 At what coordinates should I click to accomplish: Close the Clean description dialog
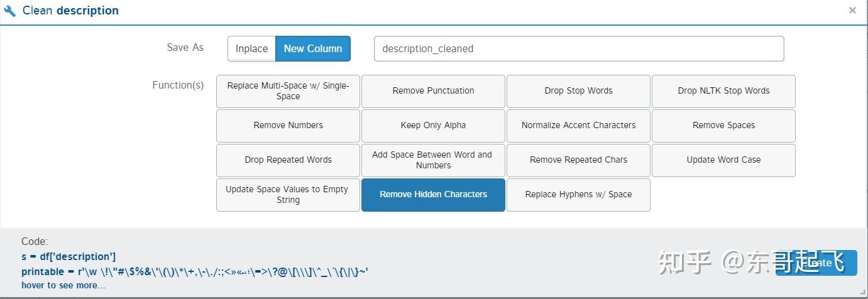coord(852,10)
